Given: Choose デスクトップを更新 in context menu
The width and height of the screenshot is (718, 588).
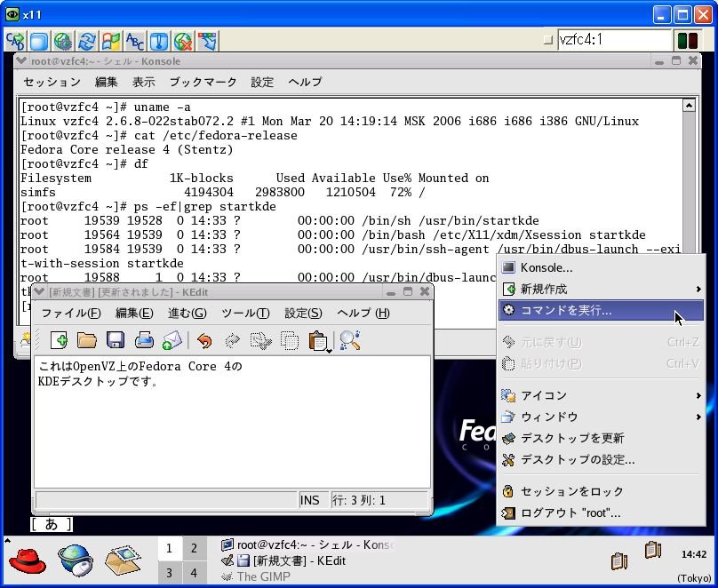Looking at the screenshot, I should pos(601,438).
